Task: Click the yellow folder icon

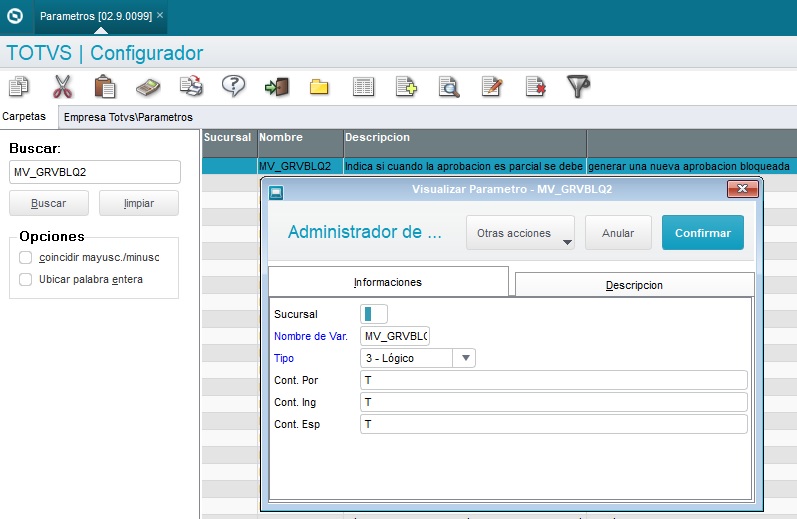Action: click(x=319, y=87)
